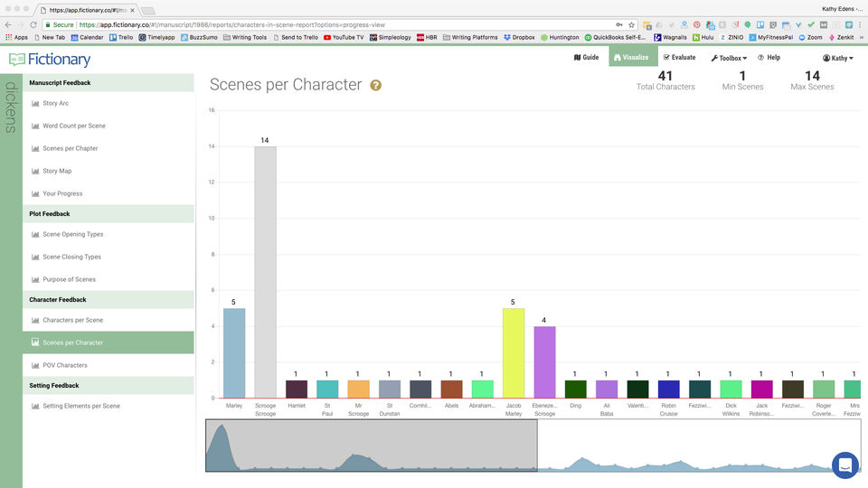This screenshot has width=868, height=488.
Task: Open the Writing Platforms bookmark folder
Action: [x=470, y=37]
